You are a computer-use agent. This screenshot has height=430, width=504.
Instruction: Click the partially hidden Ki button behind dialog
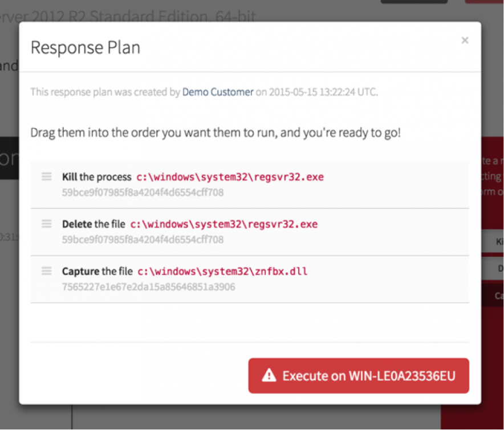493,241
